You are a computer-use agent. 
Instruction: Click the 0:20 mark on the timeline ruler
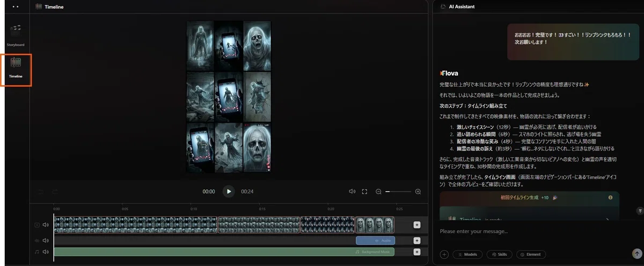pyautogui.click(x=331, y=209)
